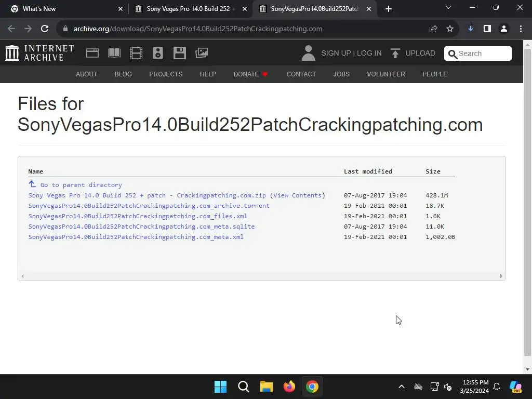Click the user avatar icon
This screenshot has height=399, width=532.
click(308, 53)
